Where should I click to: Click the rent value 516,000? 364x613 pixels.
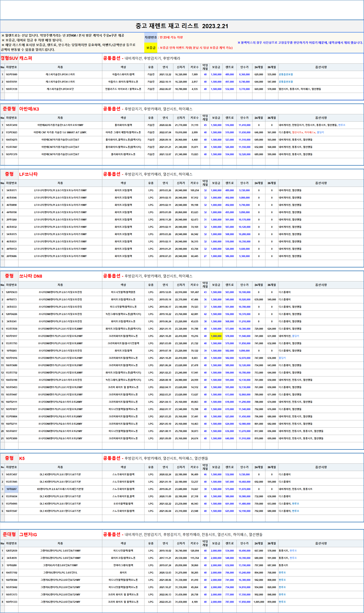point(230,125)
